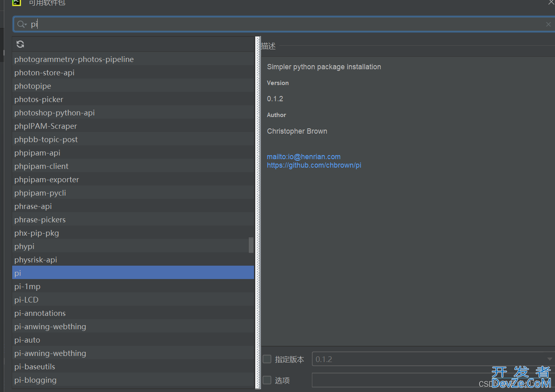Enable the 选项 checkbox

267,380
